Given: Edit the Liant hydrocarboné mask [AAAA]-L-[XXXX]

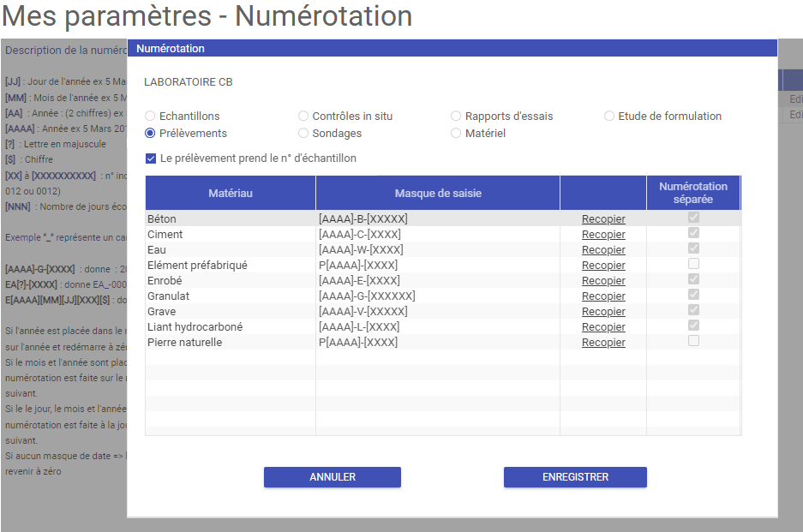Looking at the screenshot, I should click(438, 326).
